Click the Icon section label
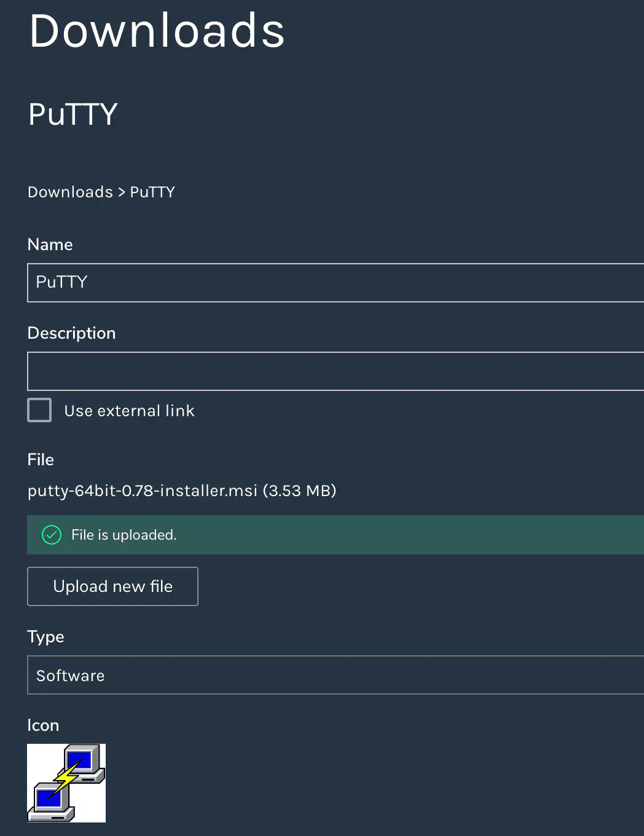Image resolution: width=644 pixels, height=836 pixels. tap(43, 725)
